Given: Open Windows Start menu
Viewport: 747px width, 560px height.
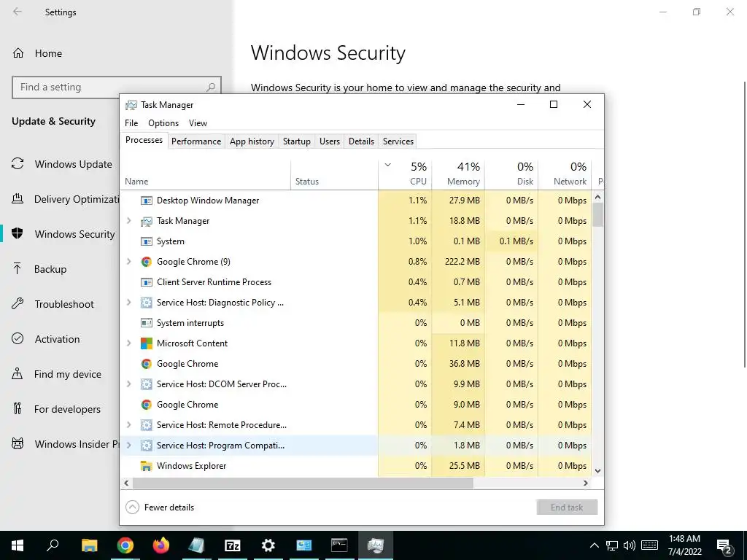Looking at the screenshot, I should 18,545.
